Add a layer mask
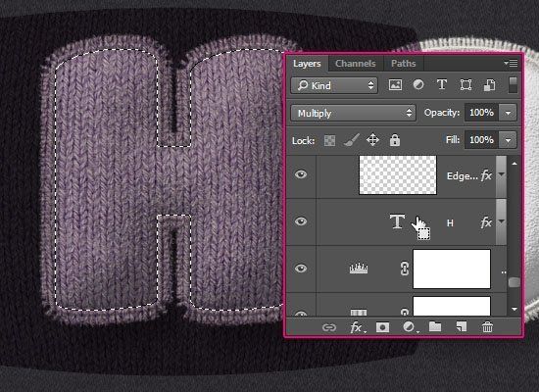Screen dimensions: 539x392 (x=382, y=327)
